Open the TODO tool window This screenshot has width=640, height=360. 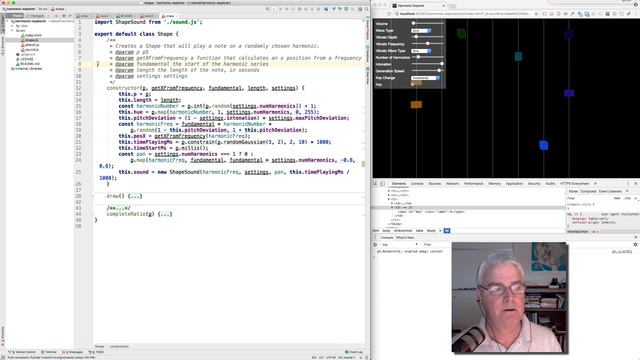pyautogui.click(x=97, y=352)
